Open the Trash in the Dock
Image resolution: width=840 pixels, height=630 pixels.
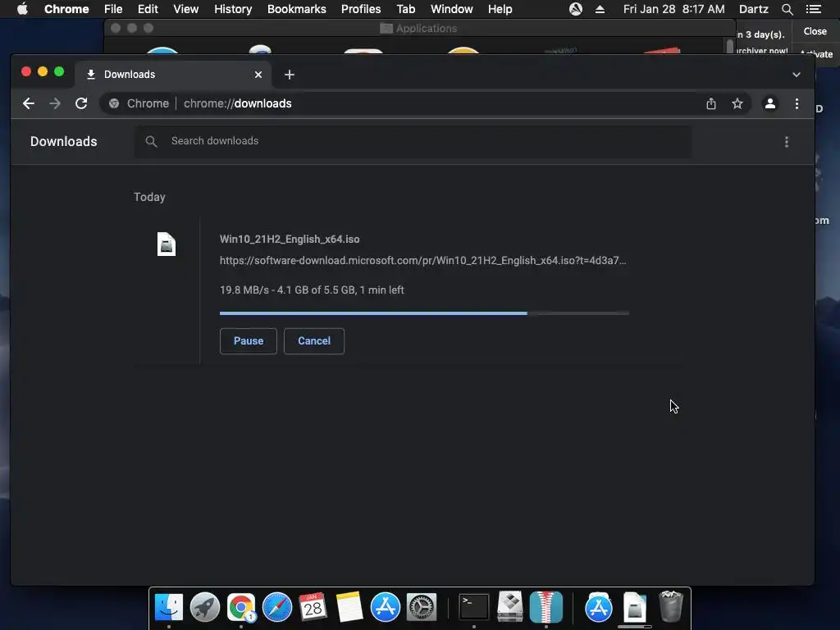click(670, 606)
